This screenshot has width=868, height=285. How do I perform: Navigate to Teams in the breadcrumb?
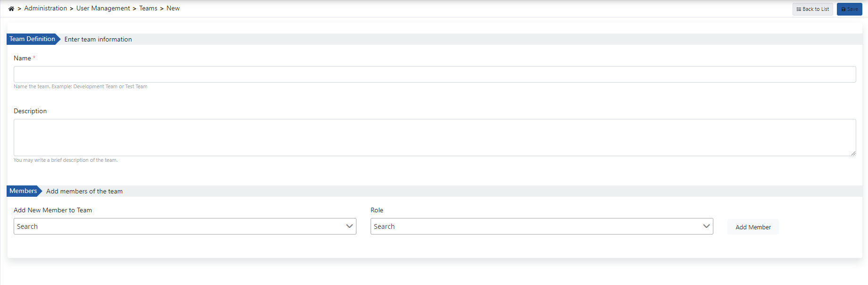149,8
